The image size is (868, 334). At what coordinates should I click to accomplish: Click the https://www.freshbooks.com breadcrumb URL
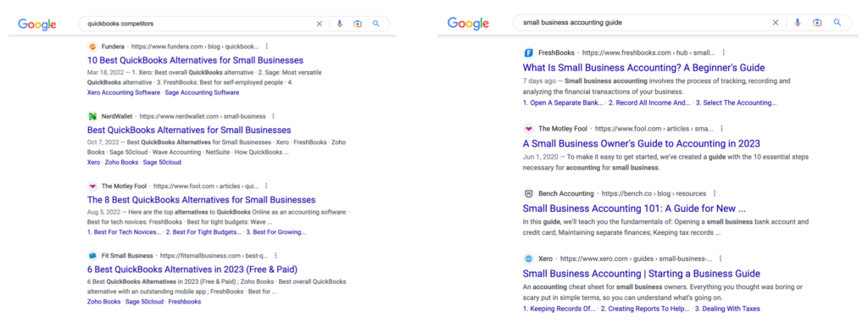click(648, 53)
